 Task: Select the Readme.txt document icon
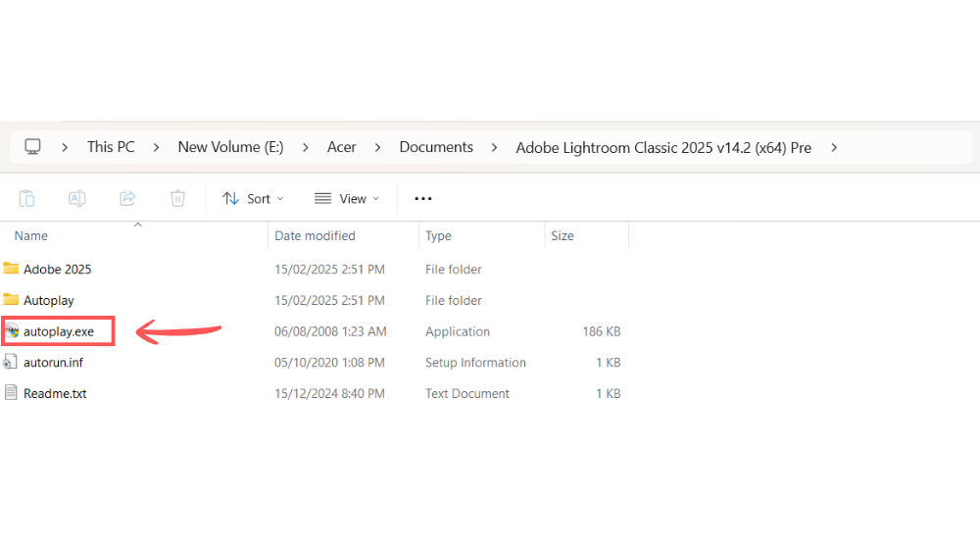(12, 393)
